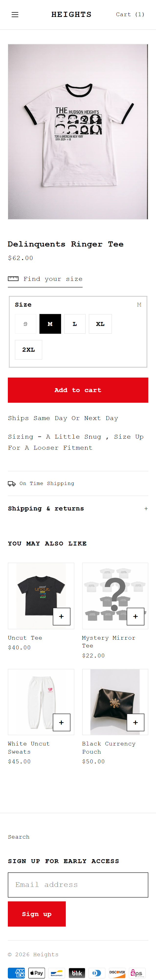Select size S option
Viewport: 156px width, 980px height.
25,324
